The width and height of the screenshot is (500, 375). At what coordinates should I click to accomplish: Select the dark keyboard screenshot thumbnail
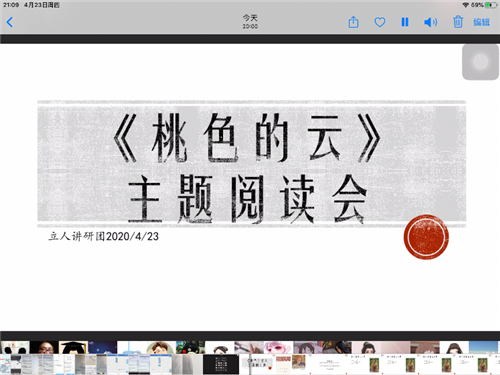pos(221,364)
